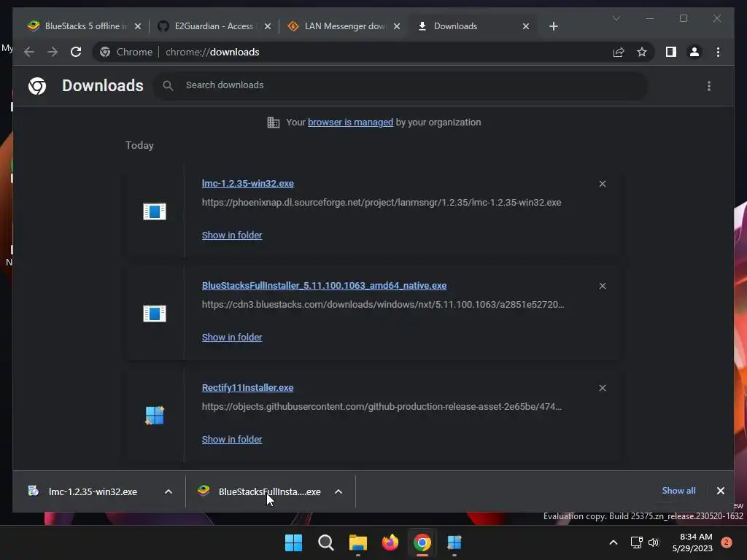Click the 'browser is managed' link
The width and height of the screenshot is (747, 560).
[350, 122]
